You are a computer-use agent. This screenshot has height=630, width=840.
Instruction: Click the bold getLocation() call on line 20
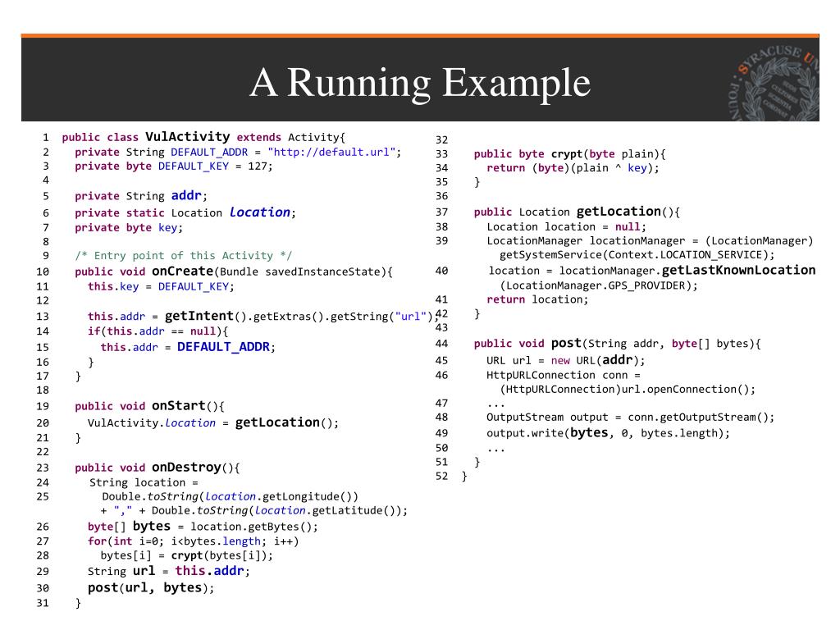[285, 422]
